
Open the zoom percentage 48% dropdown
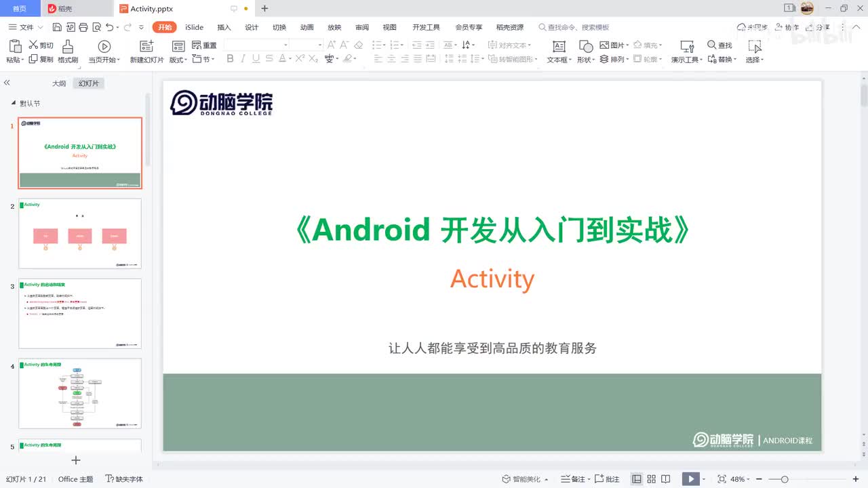pyautogui.click(x=741, y=479)
